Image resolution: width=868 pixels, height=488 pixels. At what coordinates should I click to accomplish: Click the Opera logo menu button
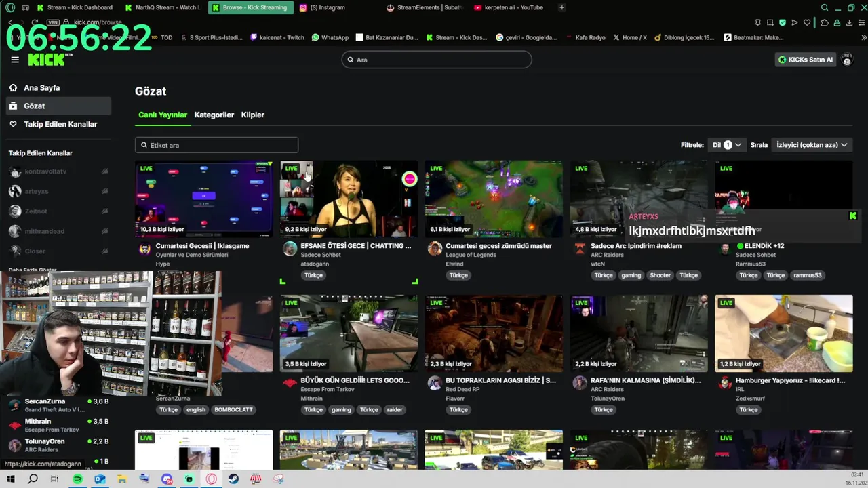[10, 7]
